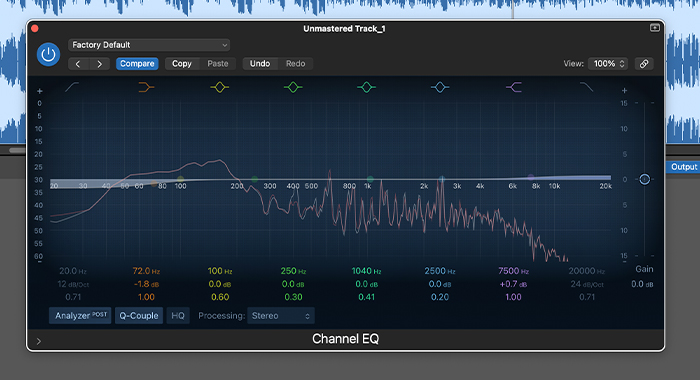Expand the disclosure arrow at bottom left
The image size is (700, 380).
pyautogui.click(x=39, y=341)
